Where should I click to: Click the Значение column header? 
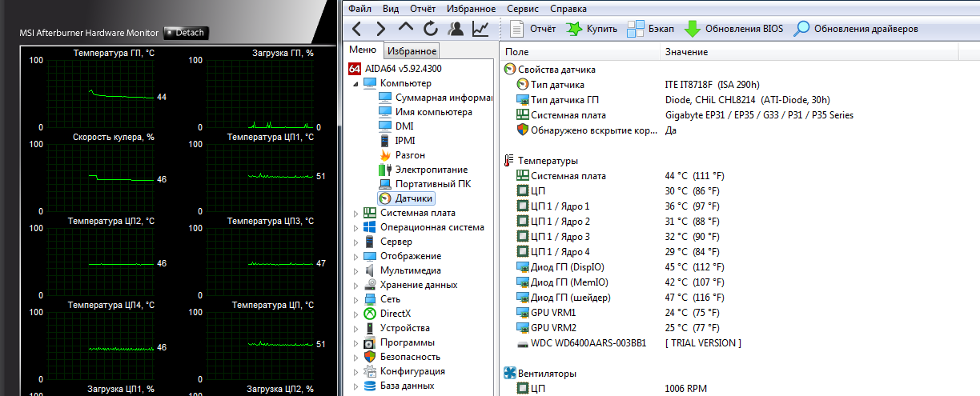[820, 52]
